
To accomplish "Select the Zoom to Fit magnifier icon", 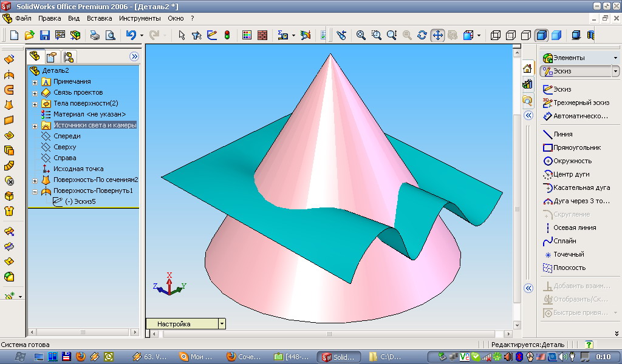I will (361, 35).
